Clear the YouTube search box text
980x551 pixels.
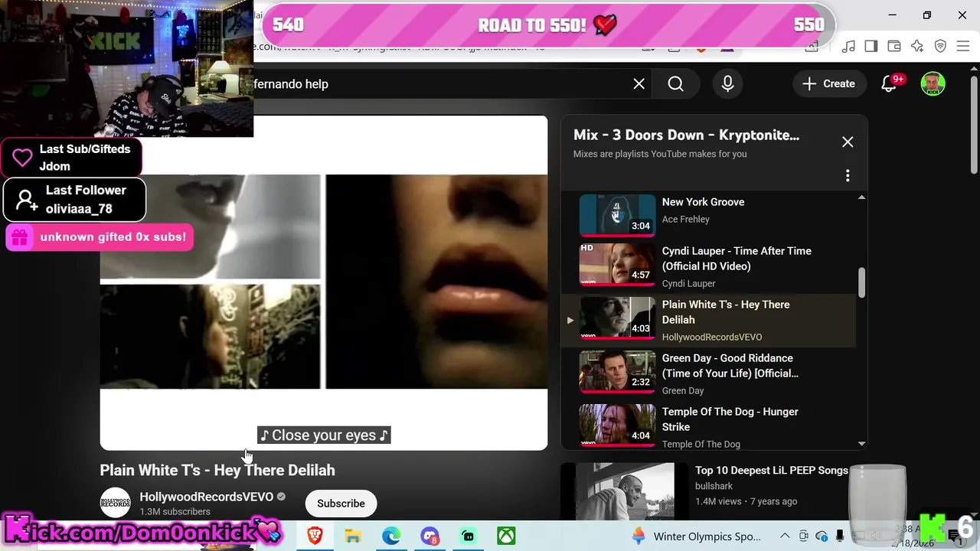639,84
